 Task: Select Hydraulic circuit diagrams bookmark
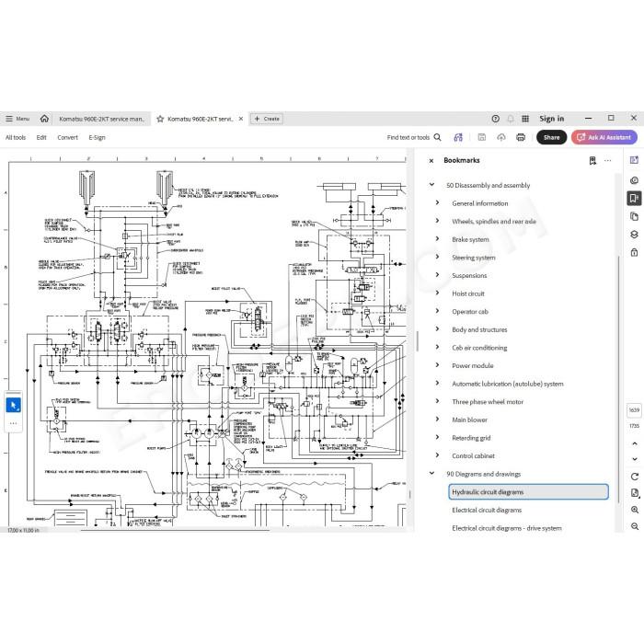[528, 492]
